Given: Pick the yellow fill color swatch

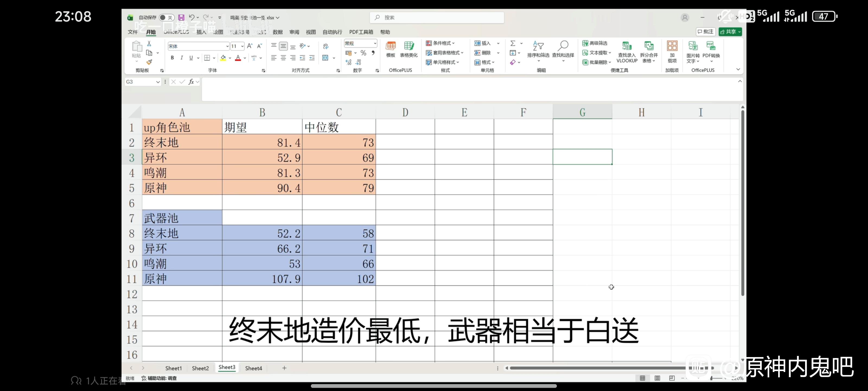Looking at the screenshot, I should 223,58.
